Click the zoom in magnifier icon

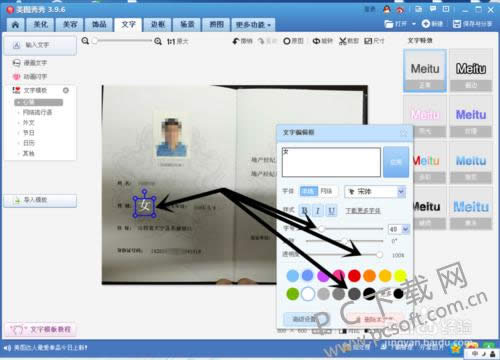[158, 41]
